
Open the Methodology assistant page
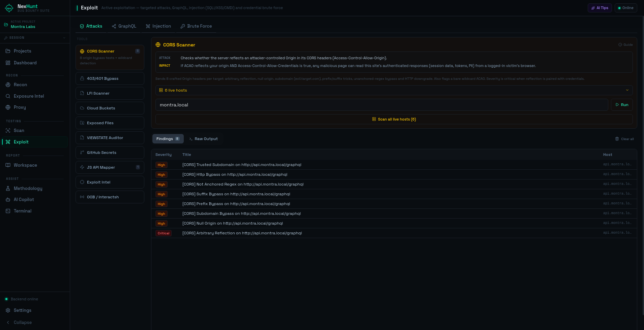(x=35, y=188)
